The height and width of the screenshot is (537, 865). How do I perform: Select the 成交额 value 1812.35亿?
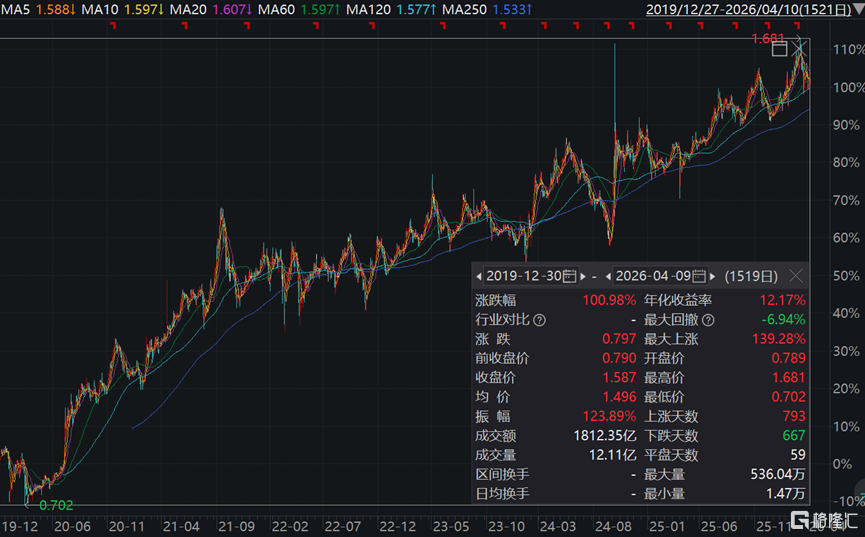coord(605,436)
